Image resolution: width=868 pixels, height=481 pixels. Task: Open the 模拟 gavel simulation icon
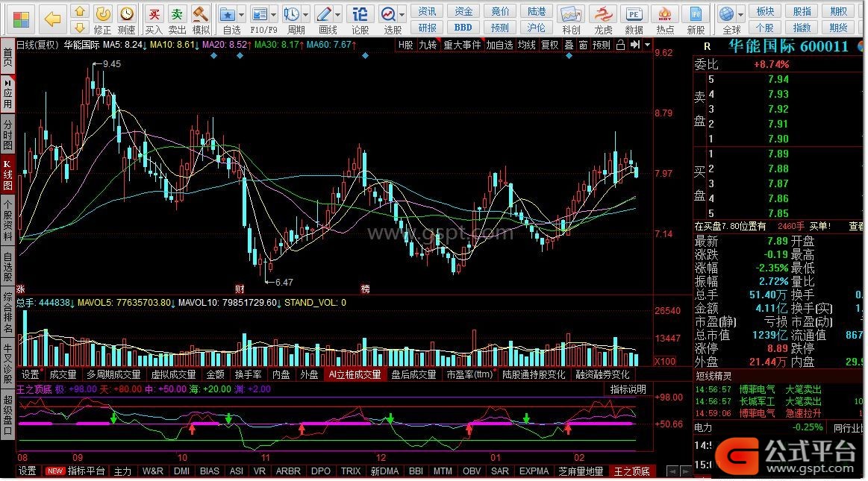click(200, 13)
